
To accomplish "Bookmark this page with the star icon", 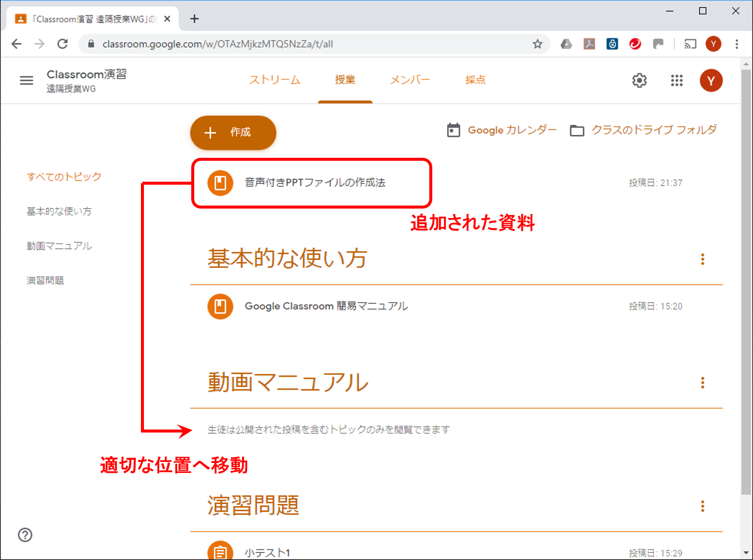I will click(x=537, y=44).
